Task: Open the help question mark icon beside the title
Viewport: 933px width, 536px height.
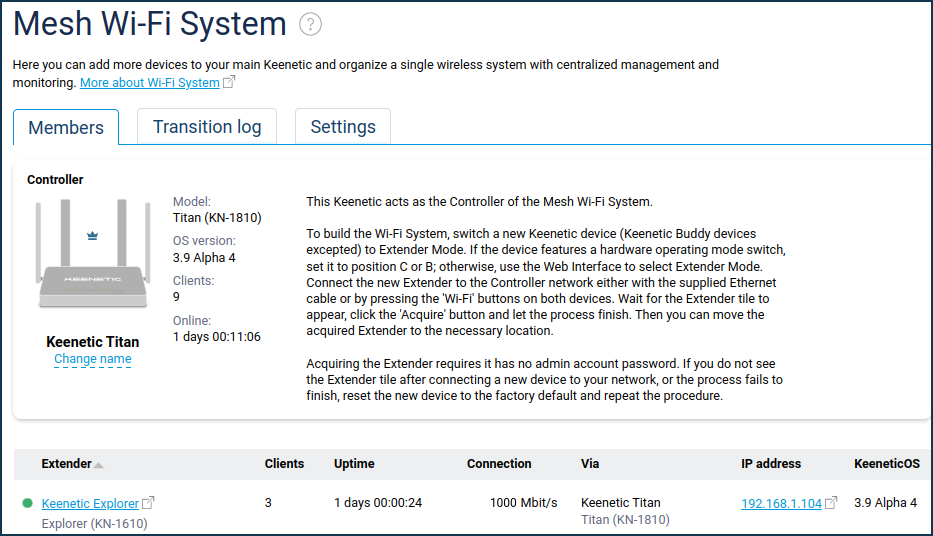Action: tap(310, 24)
